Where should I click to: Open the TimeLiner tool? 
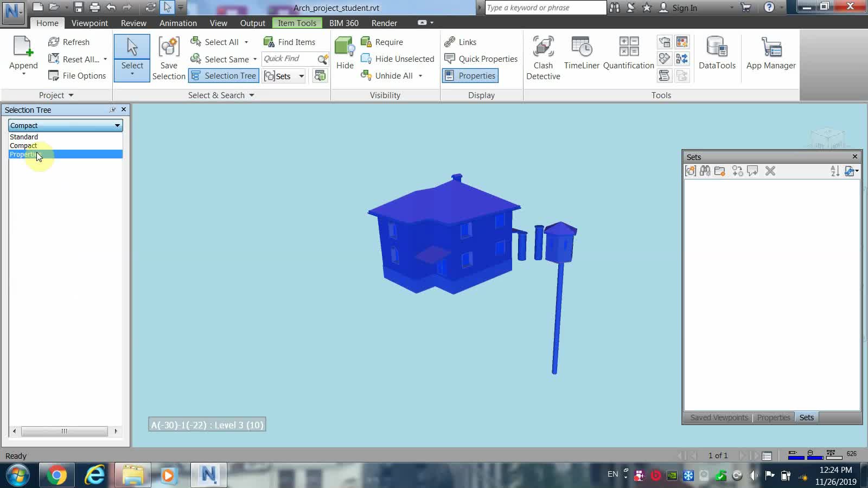pyautogui.click(x=582, y=53)
